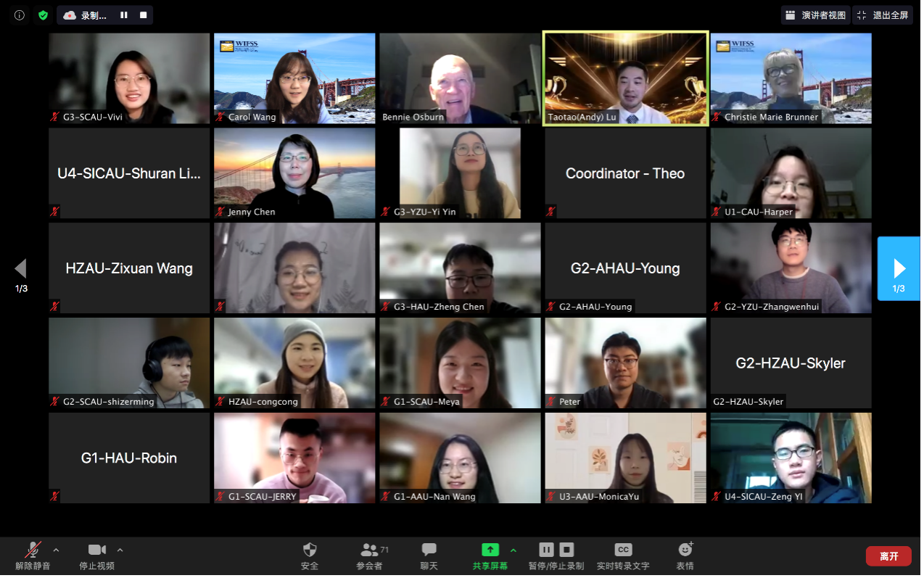Screen dimensions: 924x578
Task: Select the Taotao(Andy) Lu video tile
Action: click(625, 78)
